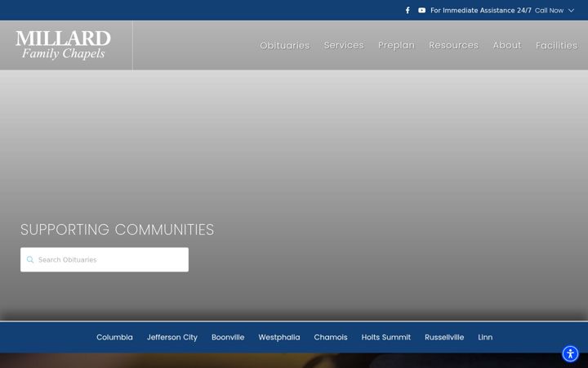588x368 pixels.
Task: Open the Services menu
Action: click(x=344, y=45)
